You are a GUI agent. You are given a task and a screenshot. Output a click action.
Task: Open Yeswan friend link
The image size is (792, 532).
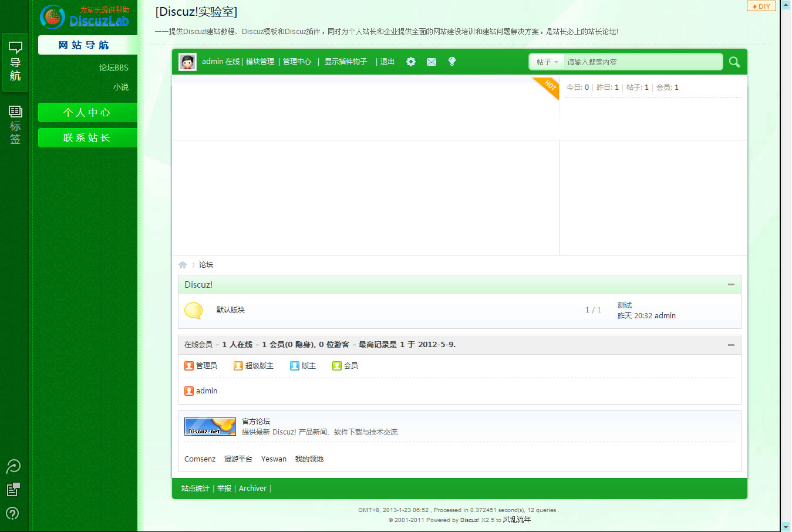coord(274,459)
